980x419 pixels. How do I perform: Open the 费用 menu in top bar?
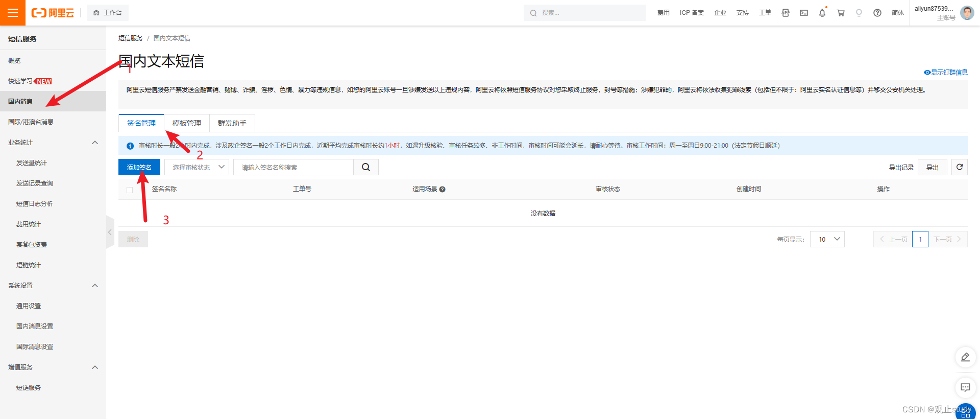pyautogui.click(x=663, y=13)
